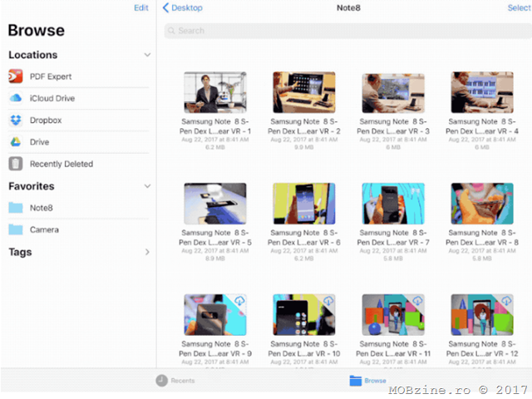Go back to Desktop folder

click(183, 7)
